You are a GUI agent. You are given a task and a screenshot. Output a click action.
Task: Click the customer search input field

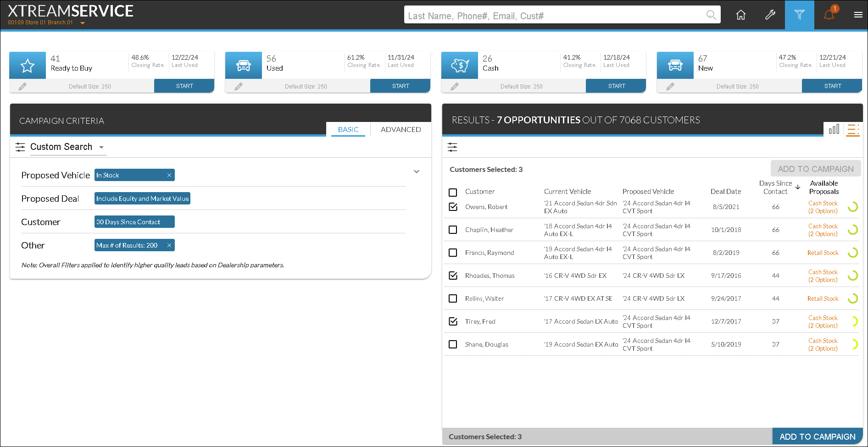[x=555, y=16]
